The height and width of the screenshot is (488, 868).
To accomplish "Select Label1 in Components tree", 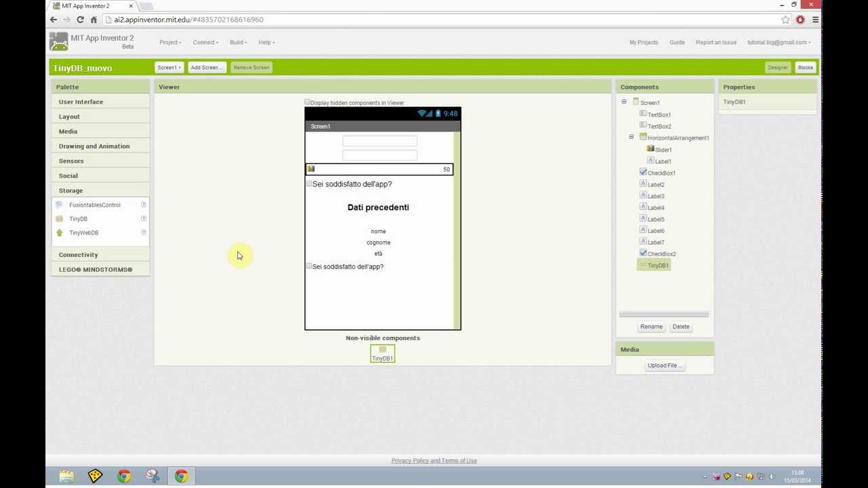I will 663,161.
